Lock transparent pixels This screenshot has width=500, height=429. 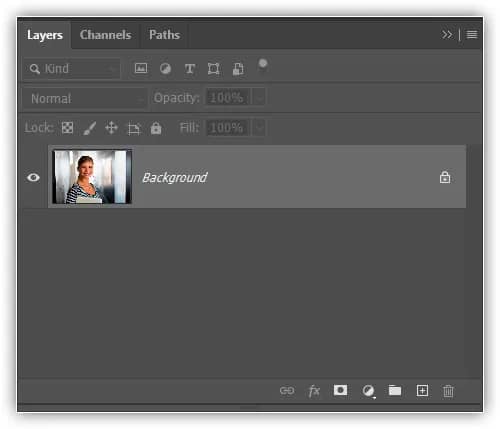click(67, 127)
